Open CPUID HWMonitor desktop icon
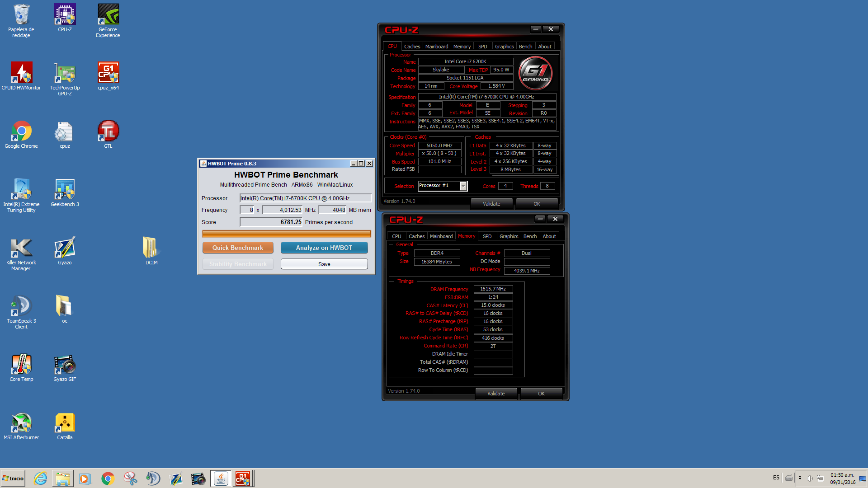The width and height of the screenshot is (868, 488). pyautogui.click(x=21, y=76)
